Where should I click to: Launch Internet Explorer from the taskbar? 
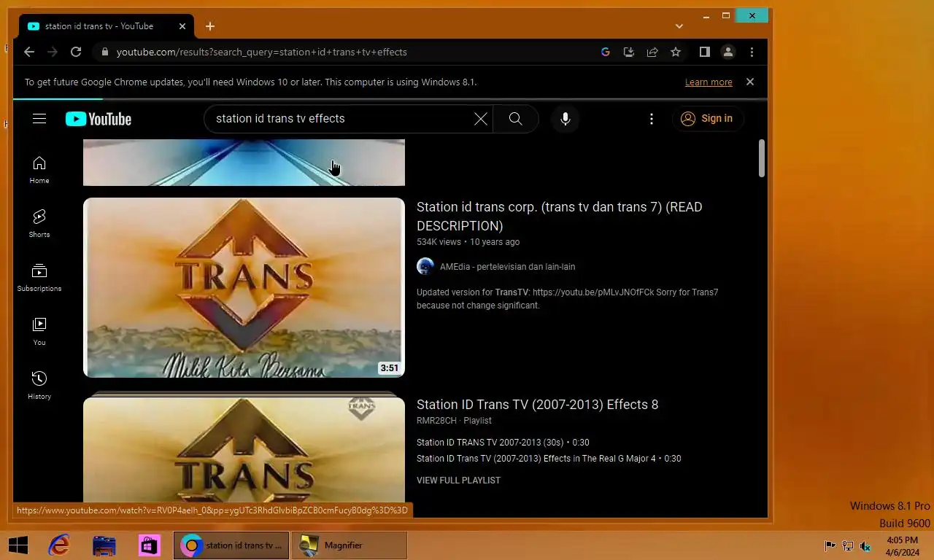pos(59,545)
